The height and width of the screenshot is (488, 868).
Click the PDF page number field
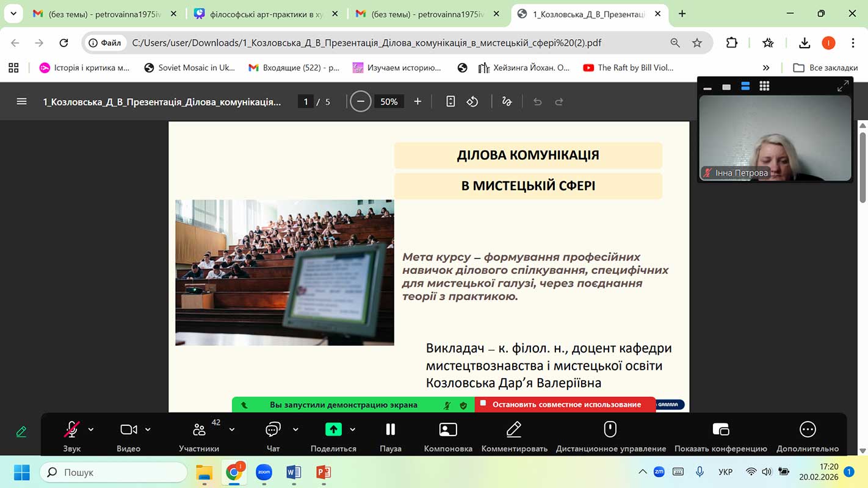click(x=305, y=102)
